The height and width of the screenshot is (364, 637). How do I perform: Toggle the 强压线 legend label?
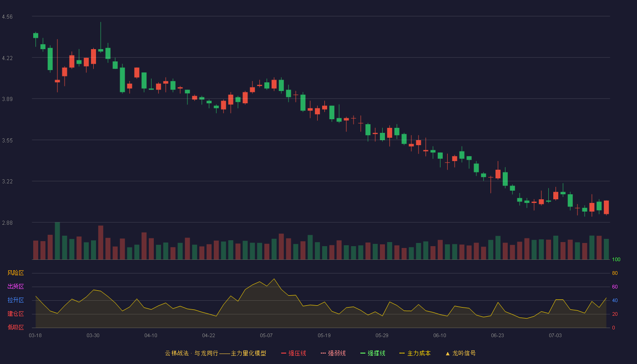pos(297,353)
